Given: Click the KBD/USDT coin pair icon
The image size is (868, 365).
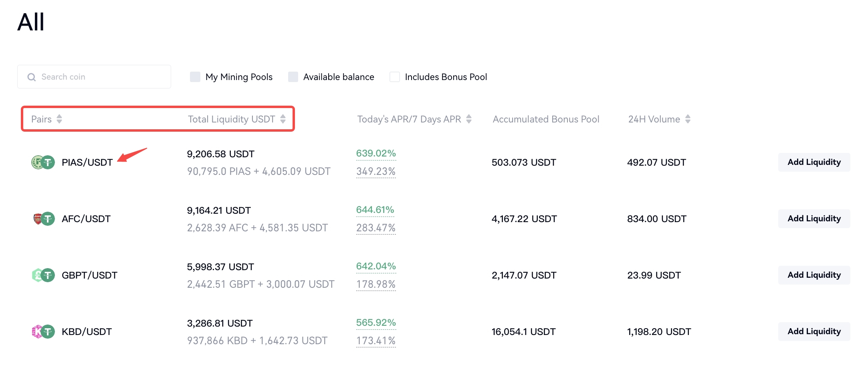Looking at the screenshot, I should point(43,331).
